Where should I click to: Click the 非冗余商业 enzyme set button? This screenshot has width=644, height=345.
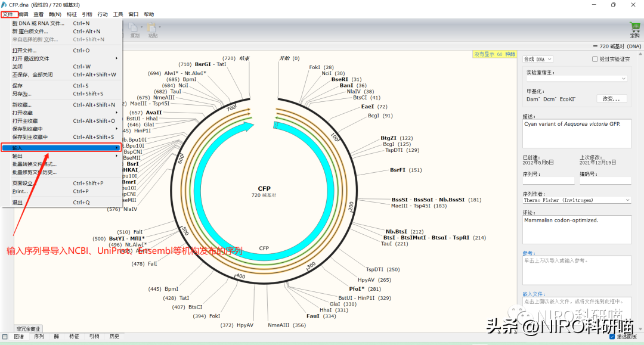pos(28,328)
